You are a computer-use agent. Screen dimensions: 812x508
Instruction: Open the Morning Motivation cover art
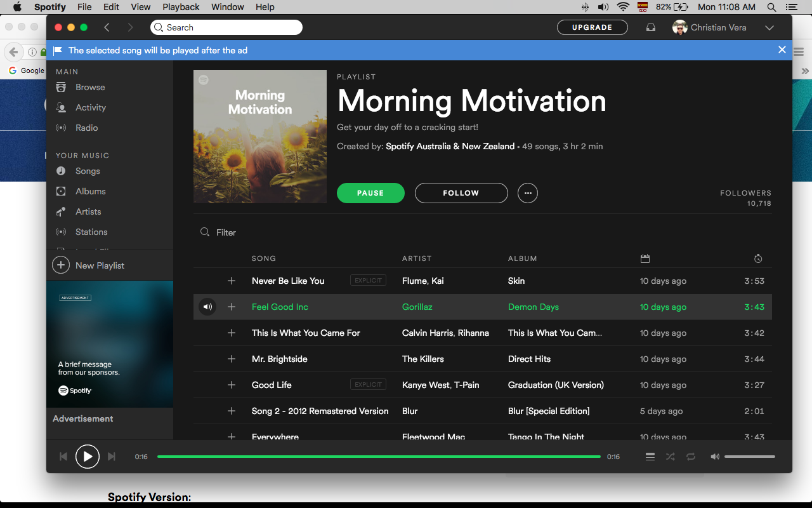point(260,137)
